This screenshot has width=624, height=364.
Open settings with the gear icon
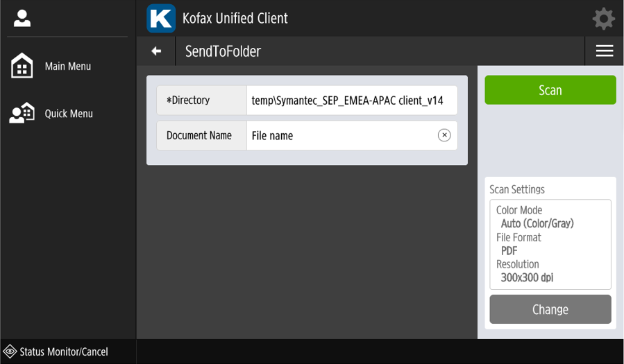[x=603, y=19]
